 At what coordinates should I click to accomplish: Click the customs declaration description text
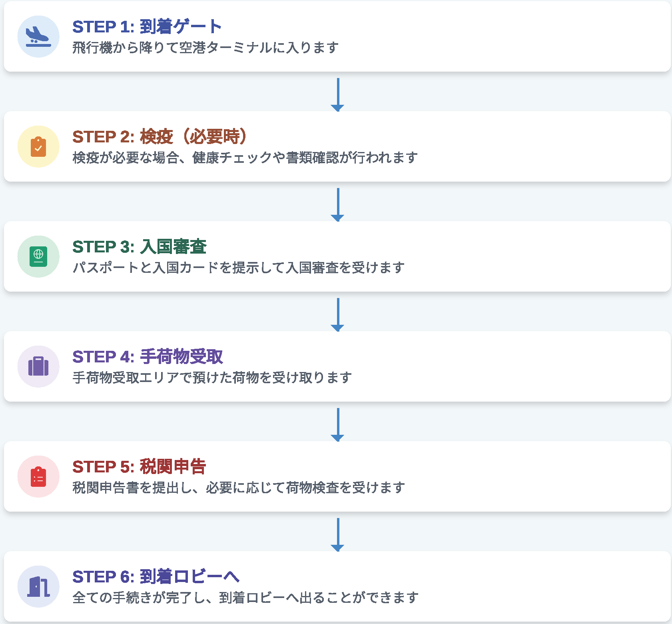click(x=239, y=488)
